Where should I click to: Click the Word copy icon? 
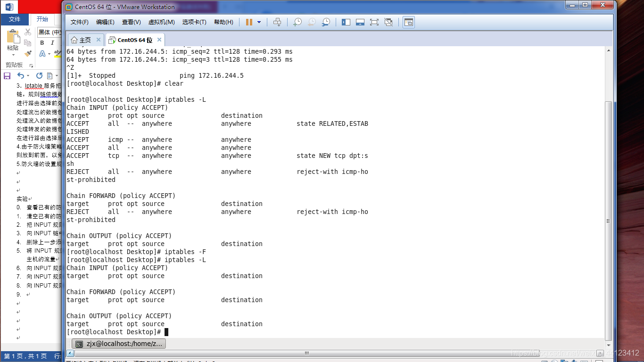point(28,42)
